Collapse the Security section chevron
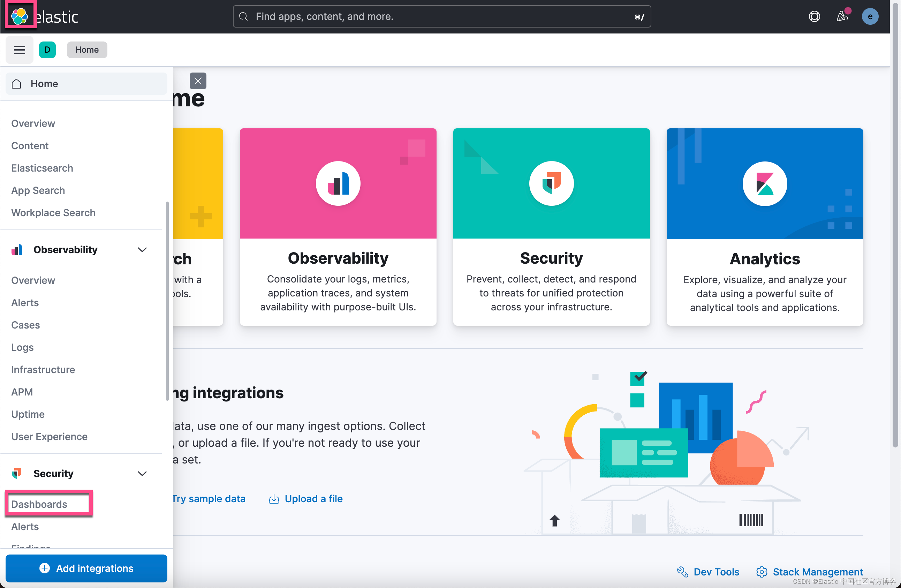 click(142, 473)
